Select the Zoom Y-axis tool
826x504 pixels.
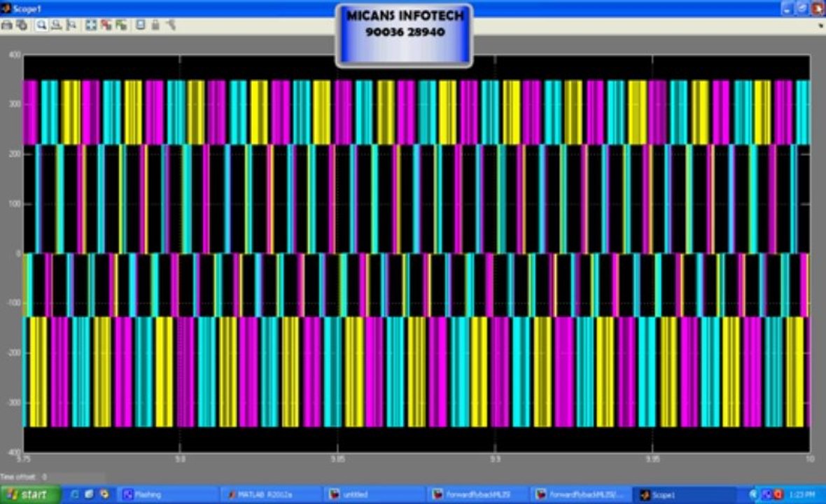[71, 24]
